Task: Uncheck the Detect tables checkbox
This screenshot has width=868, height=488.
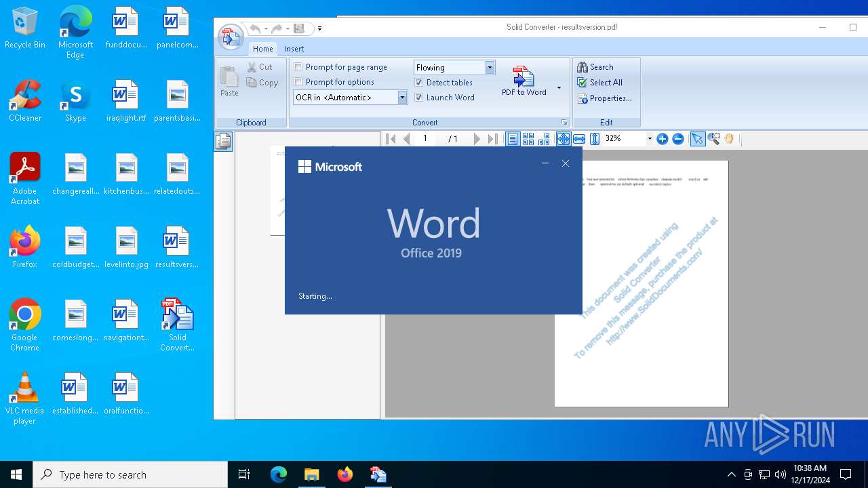Action: click(x=419, y=83)
